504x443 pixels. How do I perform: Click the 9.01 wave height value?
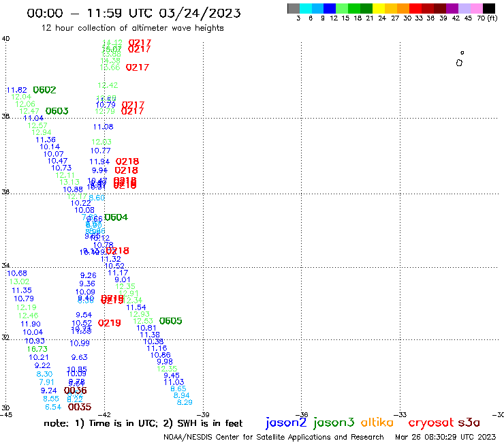point(123,280)
